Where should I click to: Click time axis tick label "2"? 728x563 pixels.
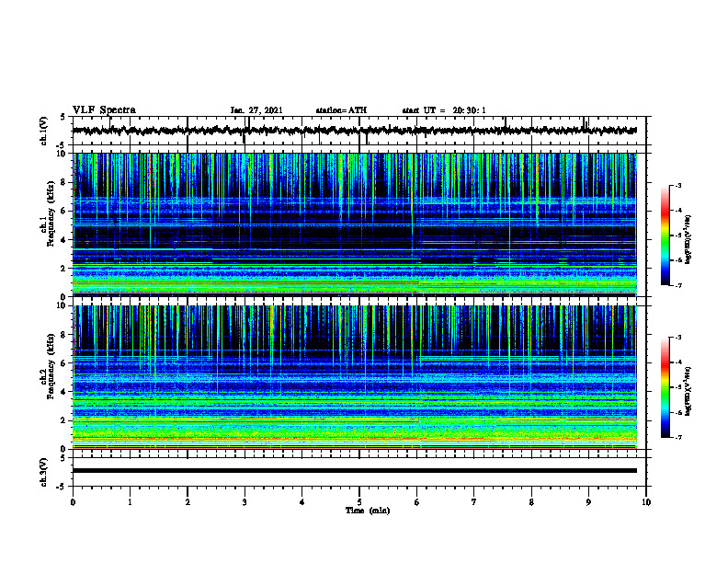coord(188,502)
